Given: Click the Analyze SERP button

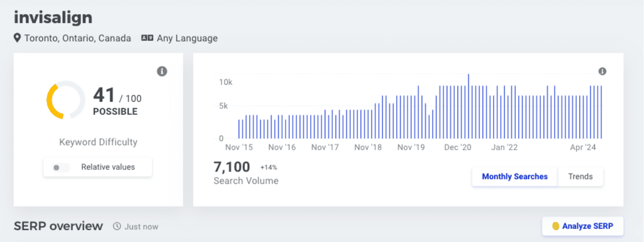Looking at the screenshot, I should [x=583, y=226].
